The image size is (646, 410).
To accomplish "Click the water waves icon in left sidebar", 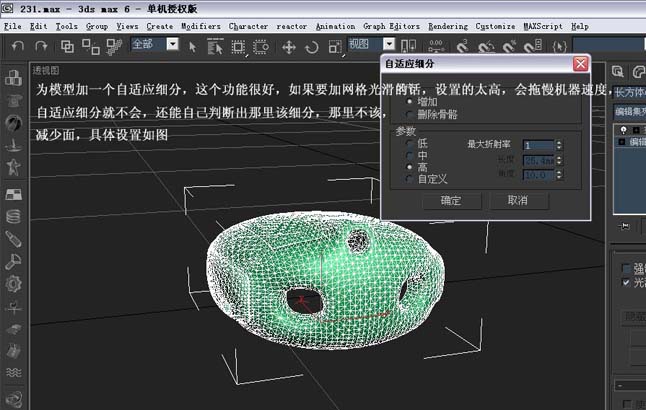I will (x=14, y=373).
